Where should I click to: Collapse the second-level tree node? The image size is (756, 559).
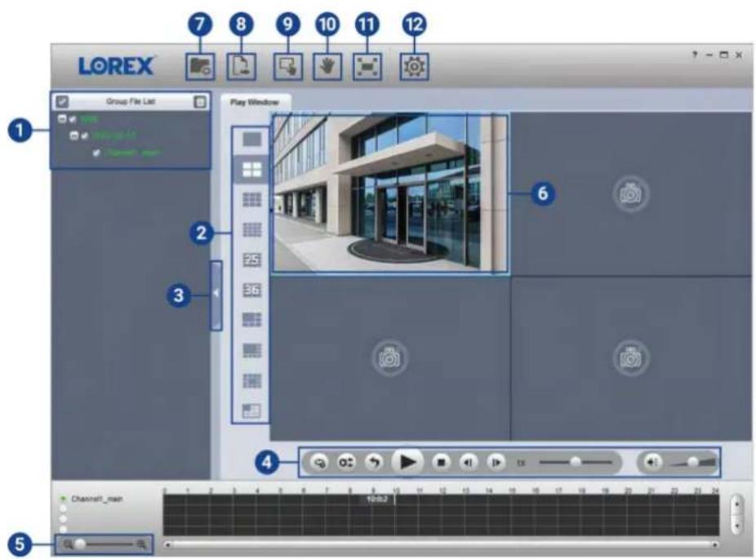point(73,136)
